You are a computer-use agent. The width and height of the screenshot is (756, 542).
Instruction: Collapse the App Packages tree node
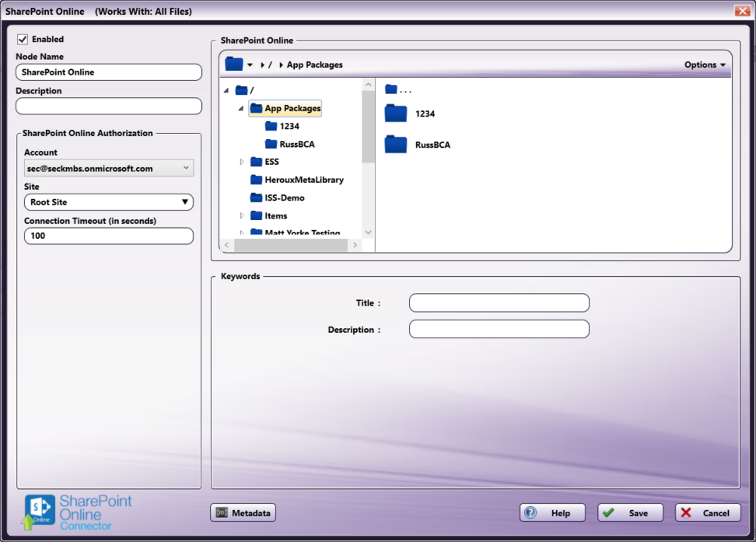pos(240,109)
